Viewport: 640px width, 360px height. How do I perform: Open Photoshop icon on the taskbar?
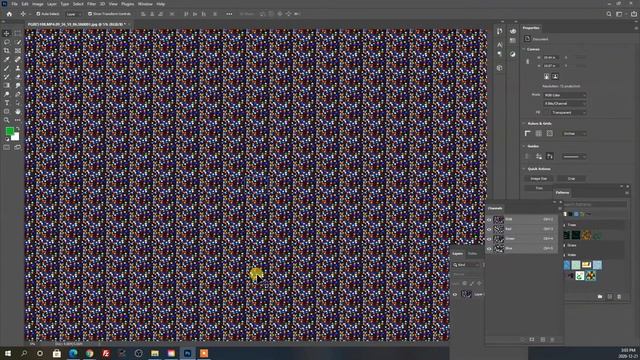(188, 353)
